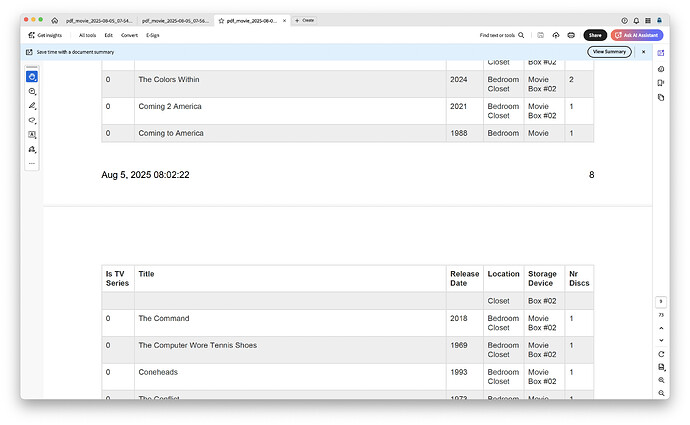Viewport: 690px width, 425px height.
Task: Select the active pdf_movie document tab
Action: (x=252, y=21)
